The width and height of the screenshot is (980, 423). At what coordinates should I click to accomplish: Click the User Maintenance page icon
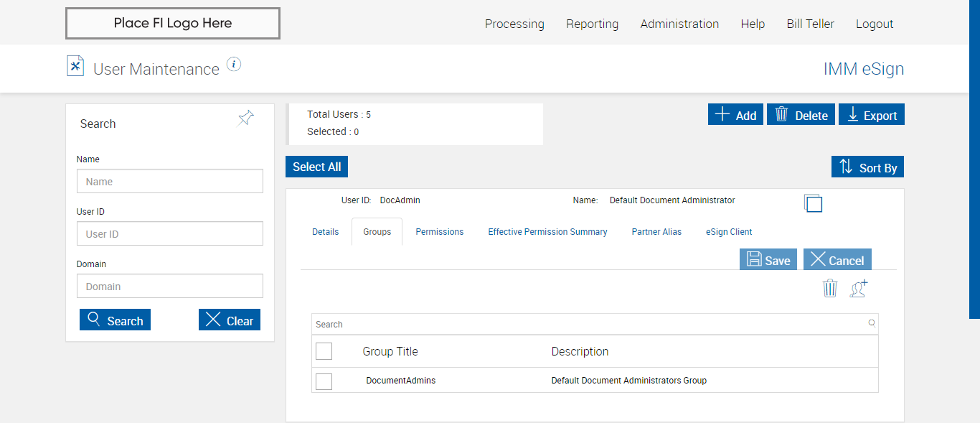tap(75, 66)
